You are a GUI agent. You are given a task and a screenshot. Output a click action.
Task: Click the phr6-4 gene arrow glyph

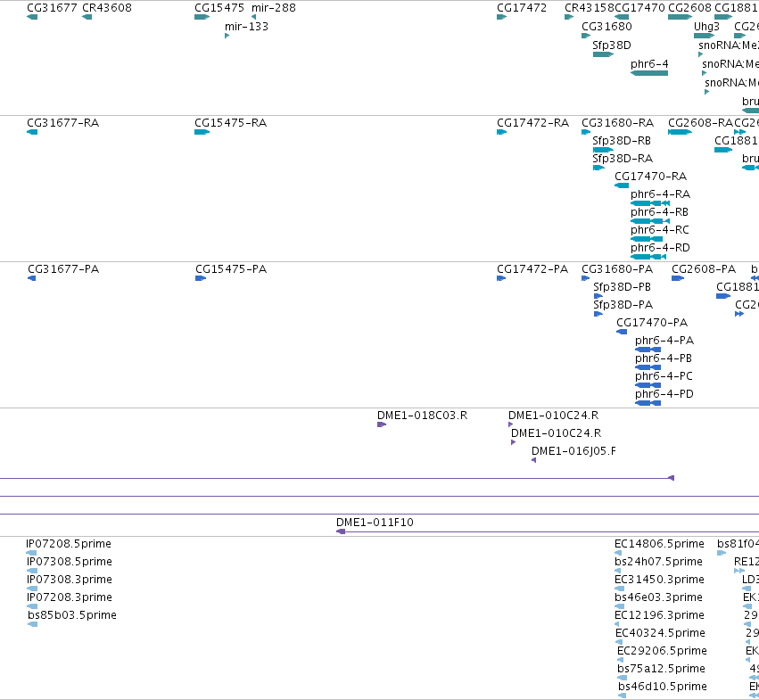[x=649, y=73]
